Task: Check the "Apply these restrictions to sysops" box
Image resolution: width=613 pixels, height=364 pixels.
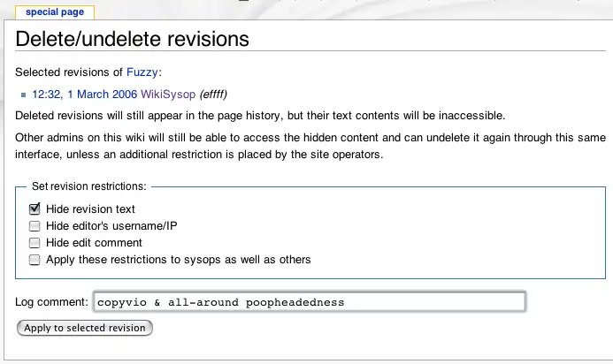Action: point(35,260)
